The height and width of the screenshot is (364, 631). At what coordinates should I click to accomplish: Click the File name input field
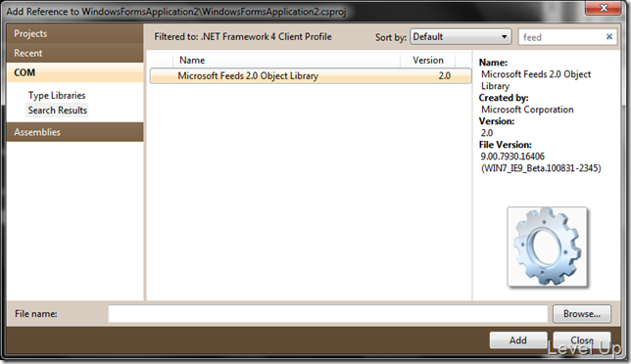327,314
